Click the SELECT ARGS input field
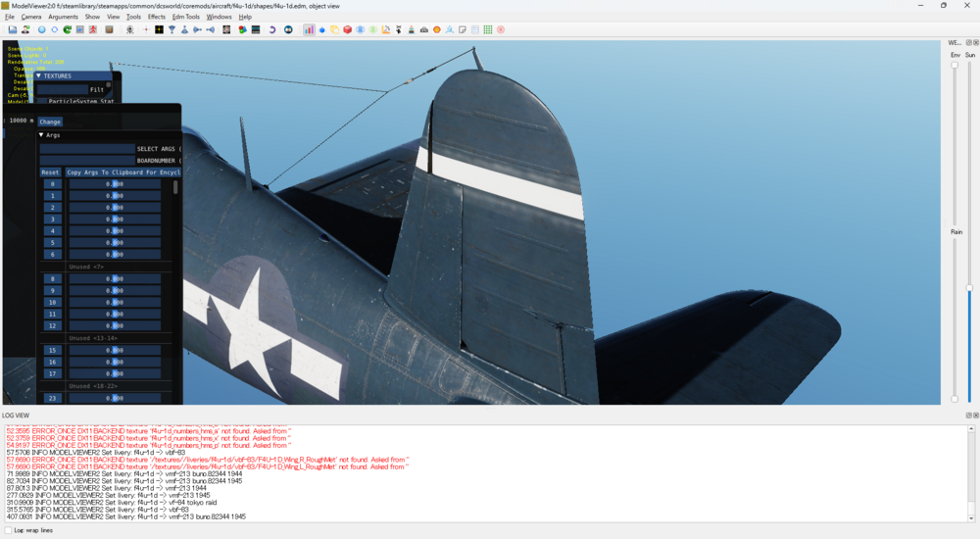This screenshot has height=539, width=980. coord(87,149)
